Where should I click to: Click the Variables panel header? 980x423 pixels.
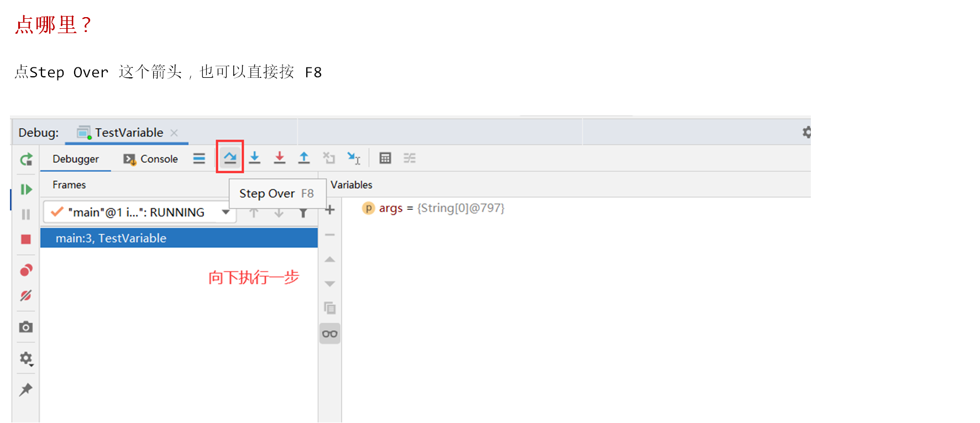click(x=352, y=184)
